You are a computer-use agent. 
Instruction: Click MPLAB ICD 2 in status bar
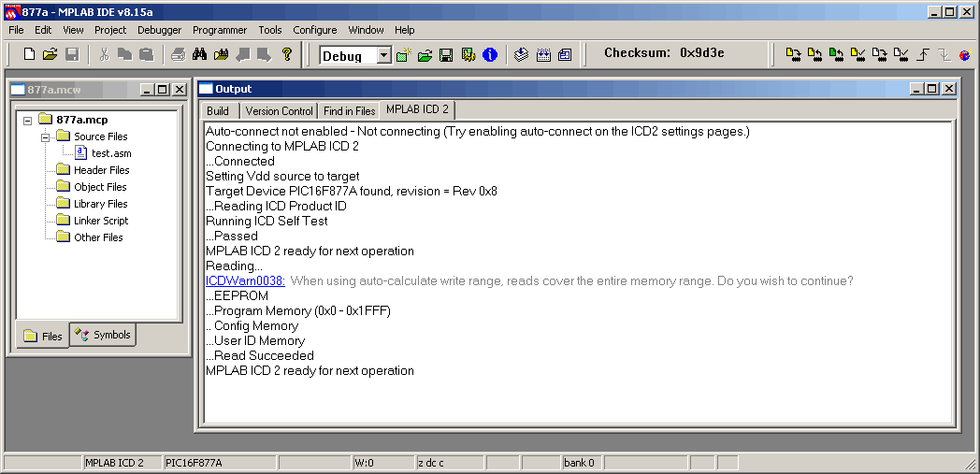(122, 463)
